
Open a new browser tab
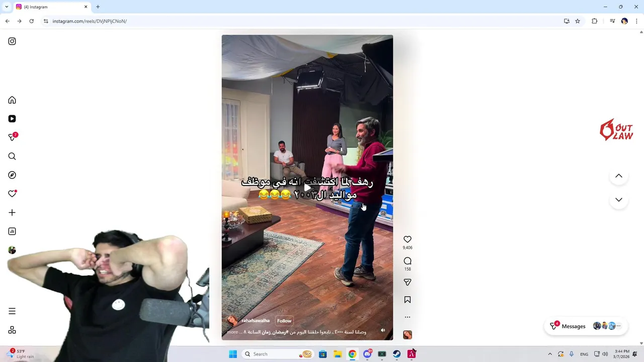(98, 7)
